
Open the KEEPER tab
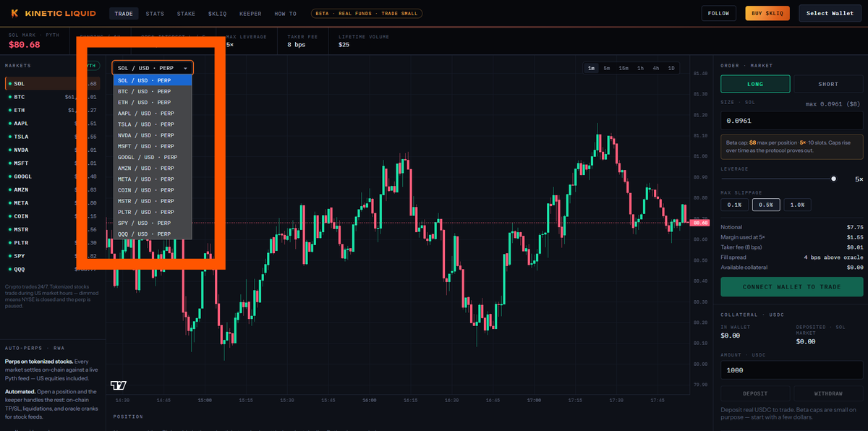tap(250, 14)
